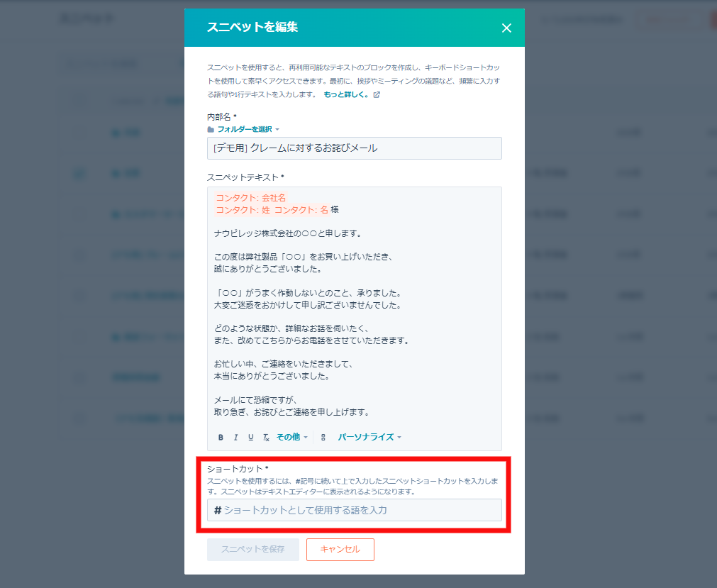The width and height of the screenshot is (717, 588).
Task: Open the フォルダーを選択 dropdown
Action: click(248, 129)
